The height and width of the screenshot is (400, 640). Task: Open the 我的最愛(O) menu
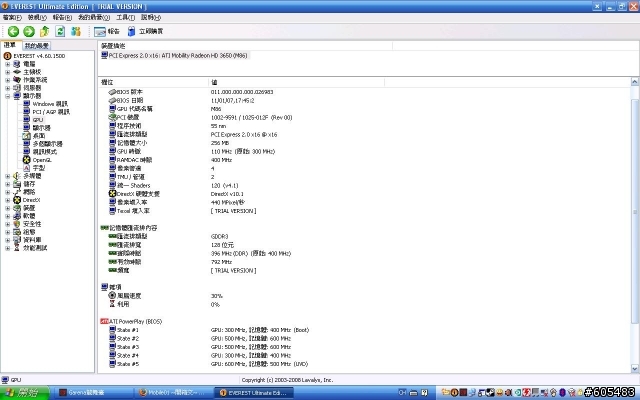point(94,18)
